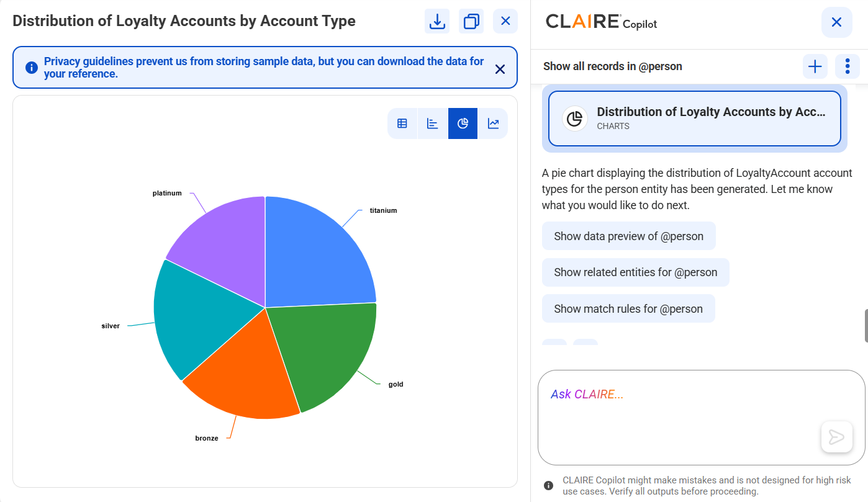This screenshot has height=502, width=868.
Task: Click the pie chart icon in the chart card
Action: [x=575, y=118]
